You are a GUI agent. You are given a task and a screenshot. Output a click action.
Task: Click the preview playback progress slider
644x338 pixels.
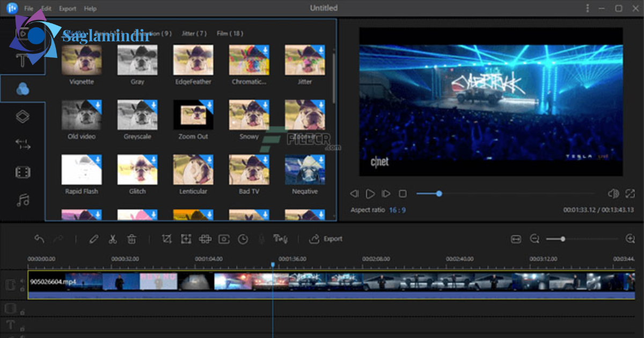(506, 193)
